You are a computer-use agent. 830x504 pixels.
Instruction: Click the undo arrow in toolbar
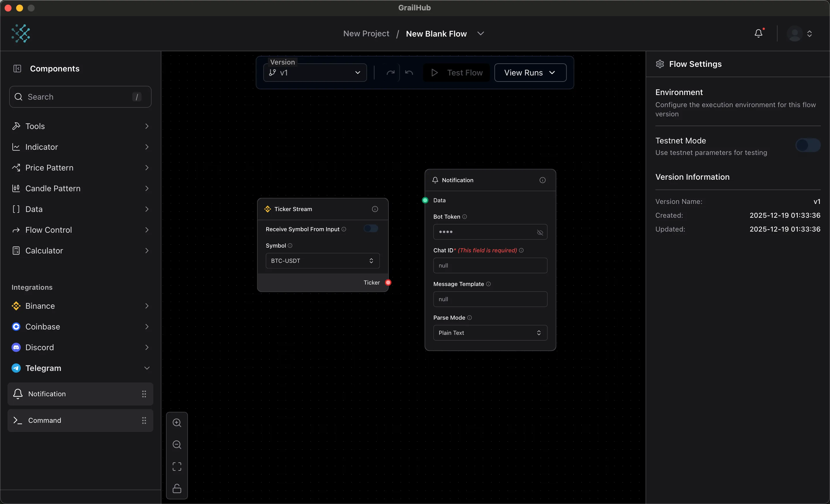pos(409,73)
